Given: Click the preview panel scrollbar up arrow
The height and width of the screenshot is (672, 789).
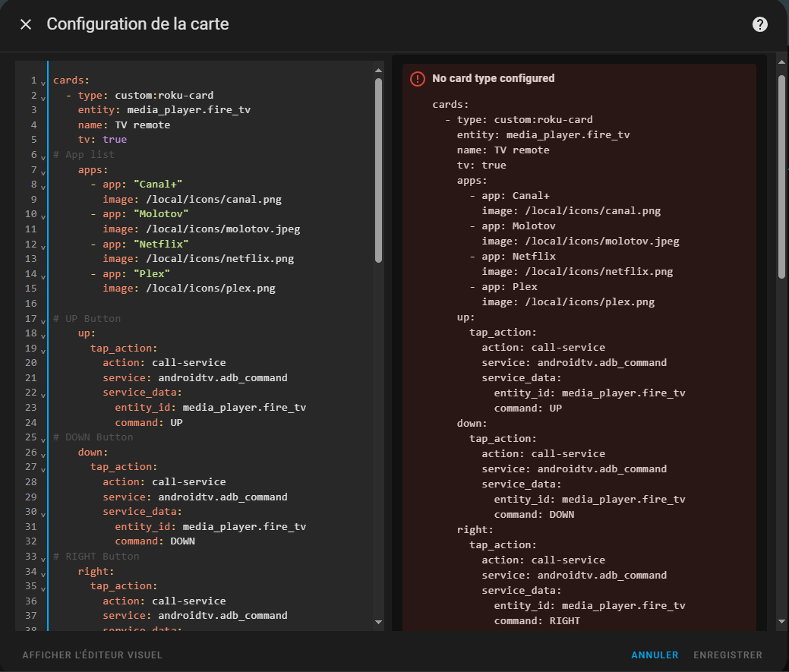Looking at the screenshot, I should [781, 62].
